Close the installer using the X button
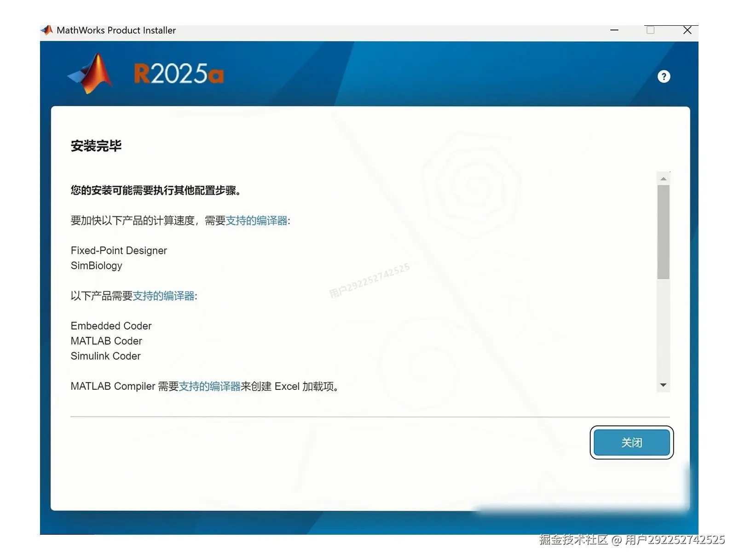 687,30
